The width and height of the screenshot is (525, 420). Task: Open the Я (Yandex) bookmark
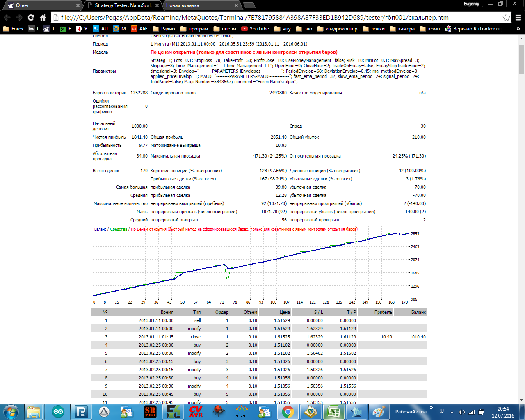pos(82,29)
